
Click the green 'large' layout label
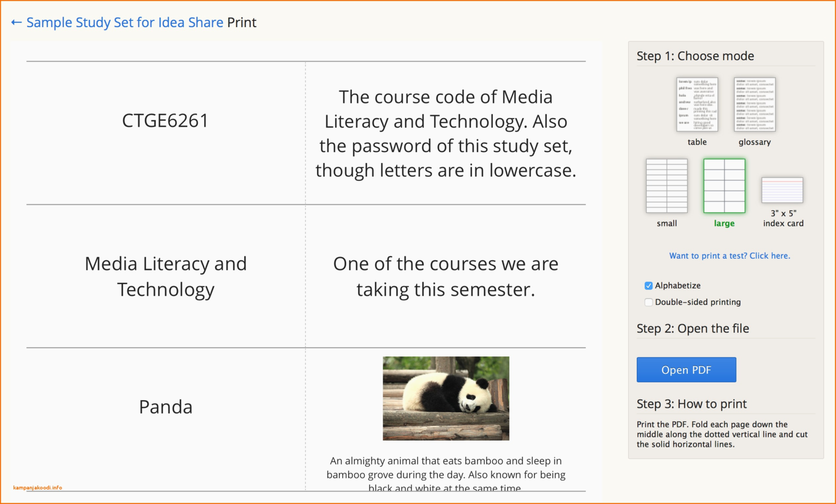click(724, 223)
